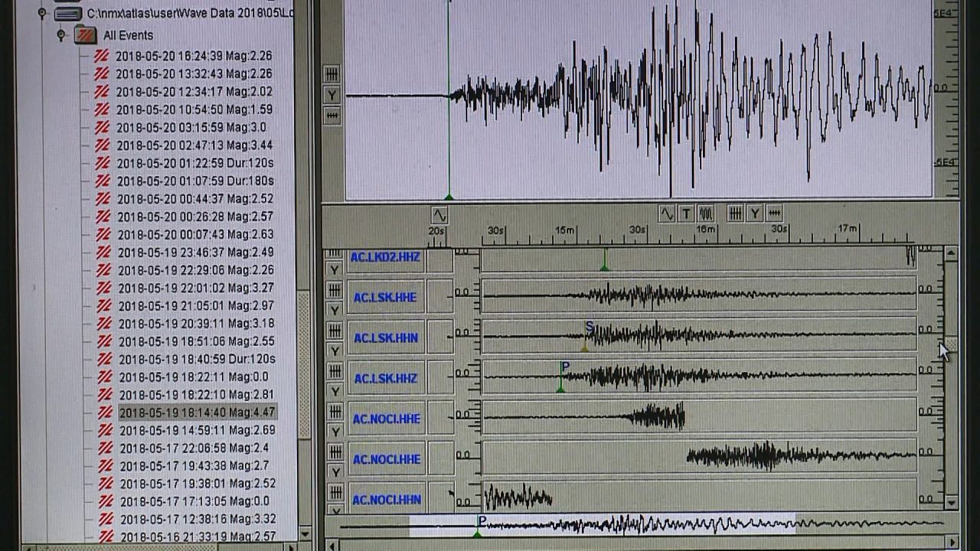Toggle the filter button for AC.LSK.HHZ channel
The image size is (980, 551).
tap(335, 371)
